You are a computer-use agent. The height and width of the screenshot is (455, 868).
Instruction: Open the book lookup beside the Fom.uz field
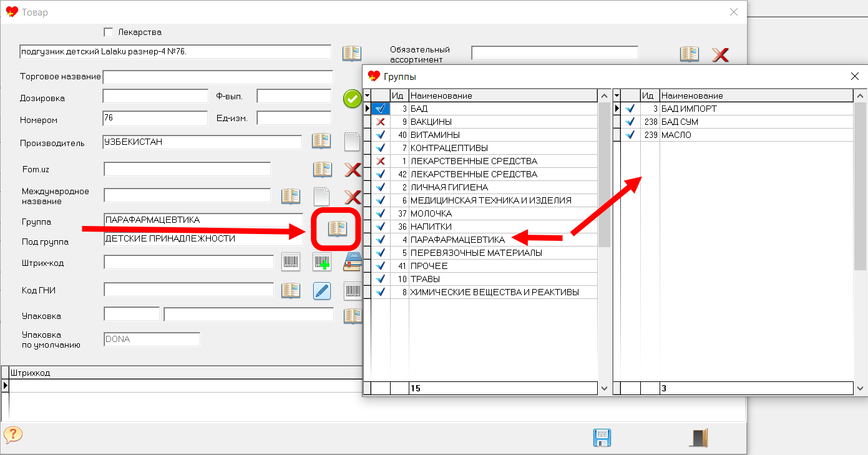(x=322, y=169)
